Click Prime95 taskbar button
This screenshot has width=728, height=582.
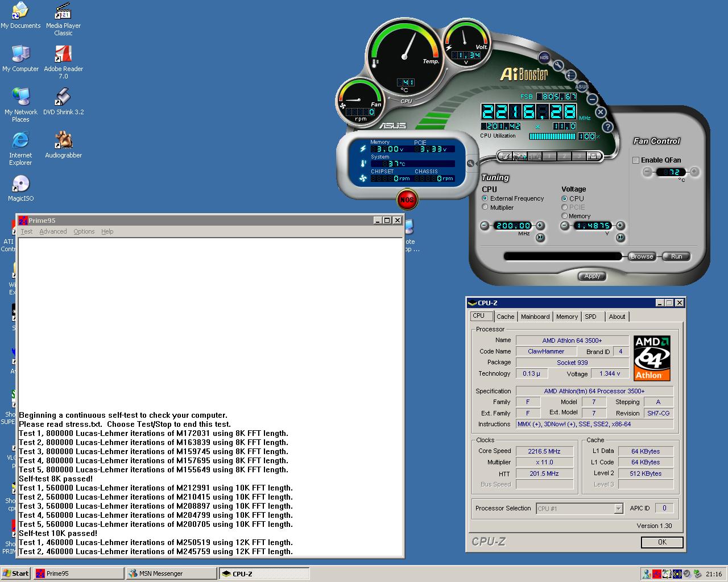[78, 573]
